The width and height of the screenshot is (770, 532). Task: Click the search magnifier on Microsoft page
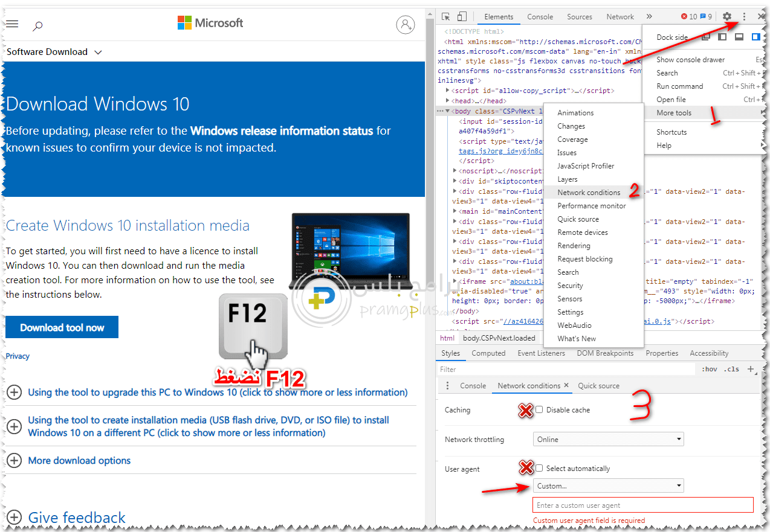pos(37,25)
